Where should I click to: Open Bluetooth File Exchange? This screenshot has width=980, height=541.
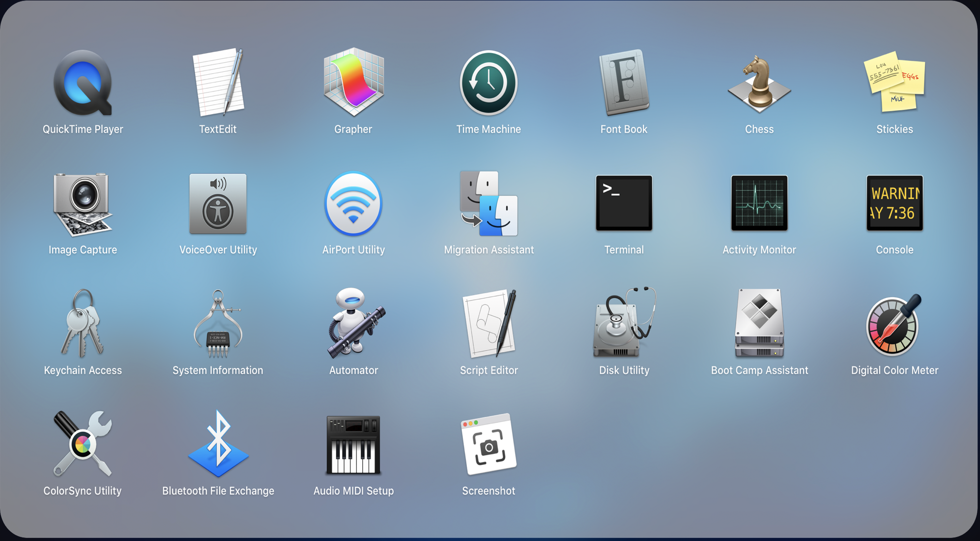[x=218, y=445]
